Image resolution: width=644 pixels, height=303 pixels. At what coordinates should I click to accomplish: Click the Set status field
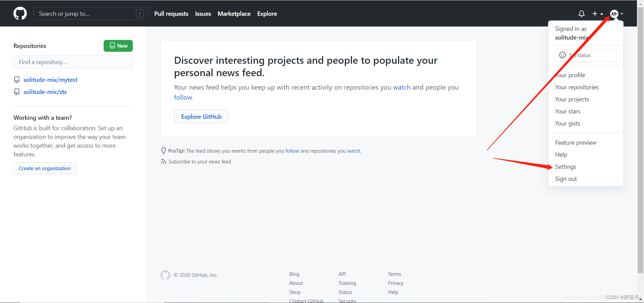tap(586, 55)
